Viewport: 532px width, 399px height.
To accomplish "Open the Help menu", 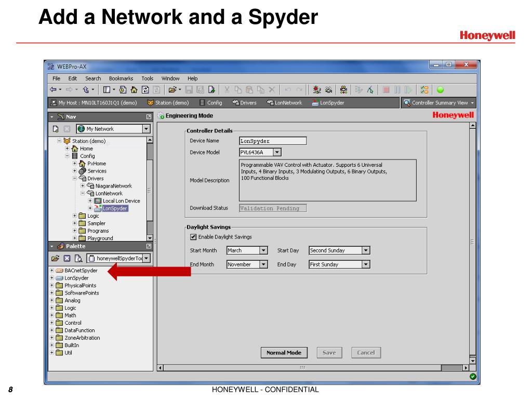I will pyautogui.click(x=192, y=78).
